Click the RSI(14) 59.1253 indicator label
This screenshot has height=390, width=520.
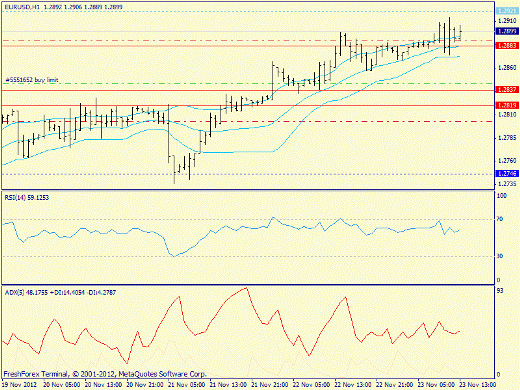[27, 198]
